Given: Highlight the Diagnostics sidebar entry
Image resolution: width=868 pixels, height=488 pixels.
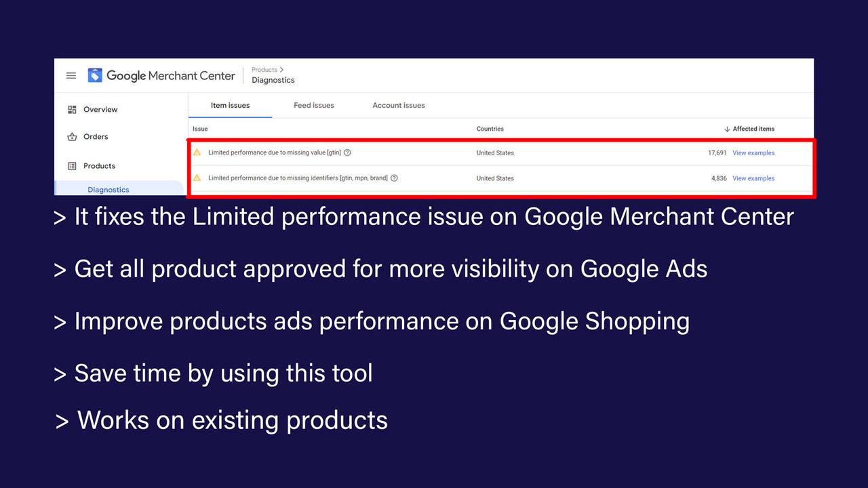Looking at the screenshot, I should 108,189.
